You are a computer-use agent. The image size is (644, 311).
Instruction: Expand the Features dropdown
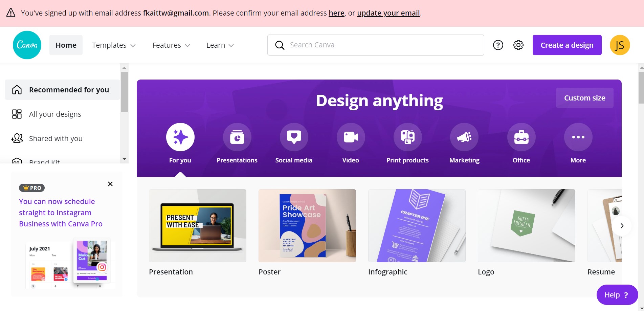pos(171,45)
